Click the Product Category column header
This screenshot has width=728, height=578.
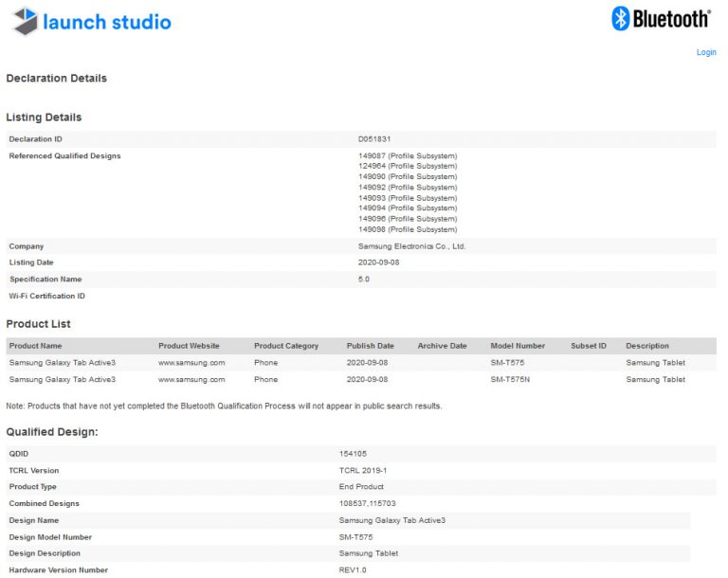[286, 346]
